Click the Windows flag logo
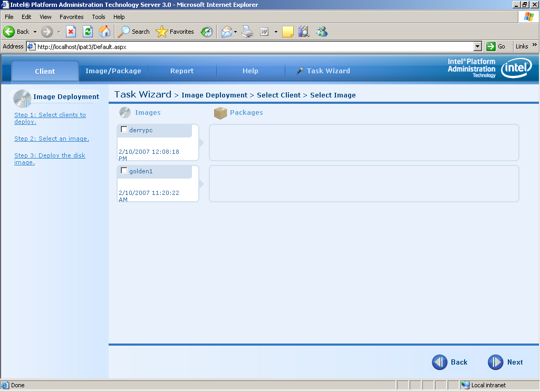This screenshot has height=392, width=540. pyautogui.click(x=529, y=17)
